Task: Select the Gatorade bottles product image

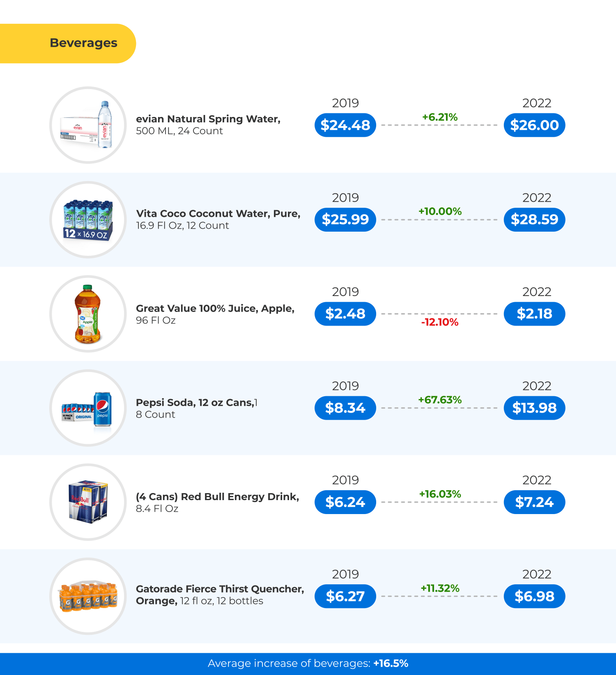Action: [x=88, y=596]
